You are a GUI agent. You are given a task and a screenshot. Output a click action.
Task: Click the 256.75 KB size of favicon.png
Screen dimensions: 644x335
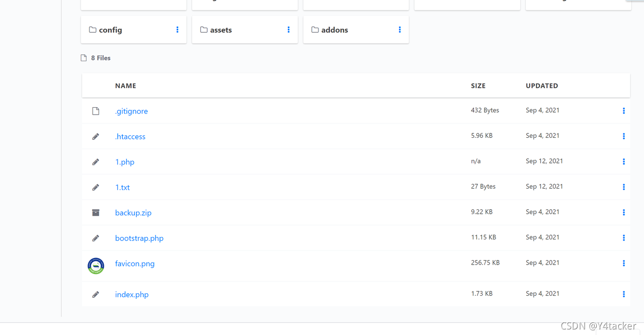pos(485,263)
